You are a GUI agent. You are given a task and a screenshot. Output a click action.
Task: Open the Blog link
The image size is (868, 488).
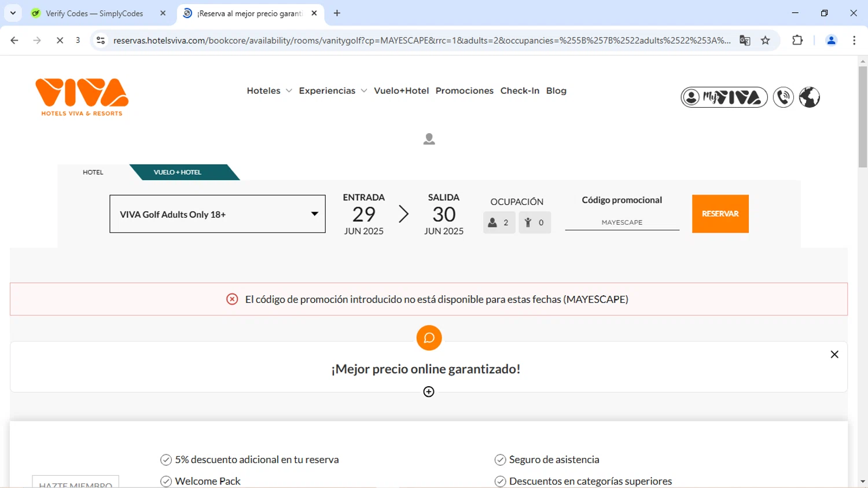[556, 91]
